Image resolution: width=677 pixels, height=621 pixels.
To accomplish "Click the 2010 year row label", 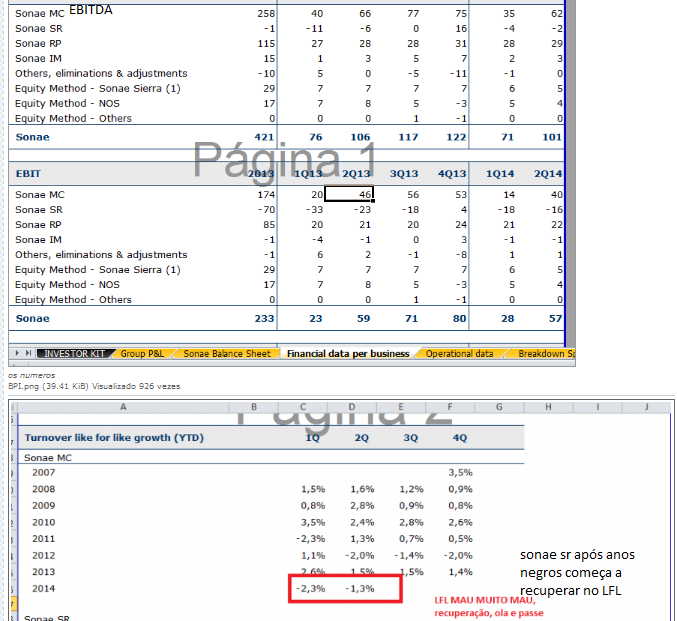I will pos(44,523).
